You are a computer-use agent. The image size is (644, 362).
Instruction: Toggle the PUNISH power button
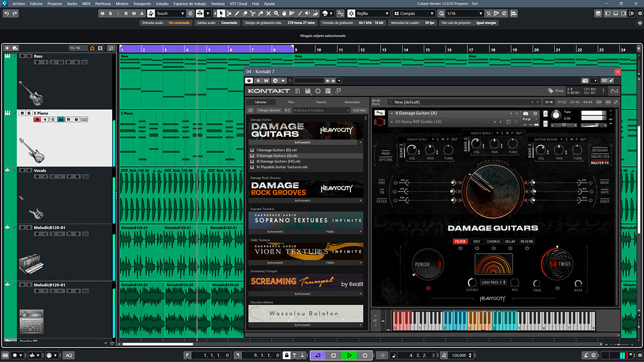428,287
